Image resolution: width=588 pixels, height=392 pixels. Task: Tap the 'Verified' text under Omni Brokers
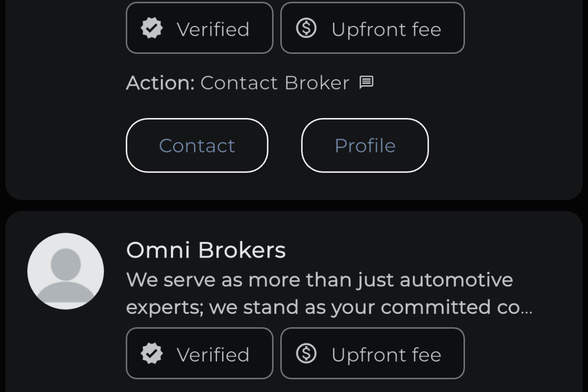coord(213,355)
